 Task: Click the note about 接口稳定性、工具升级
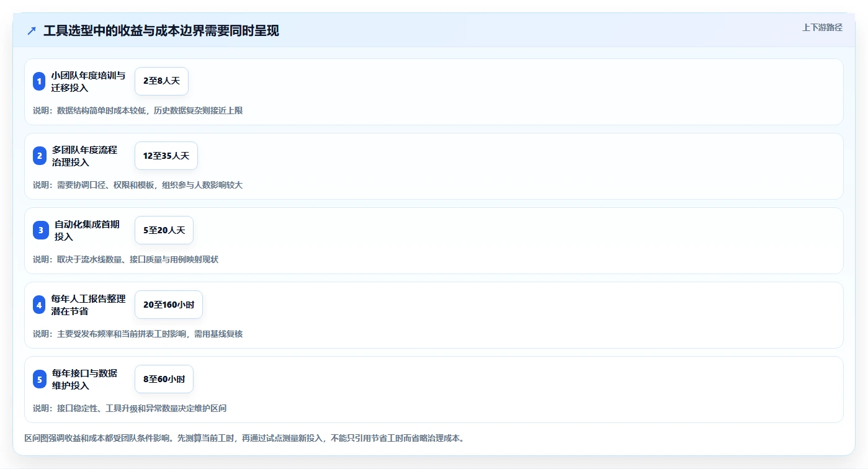pos(130,408)
